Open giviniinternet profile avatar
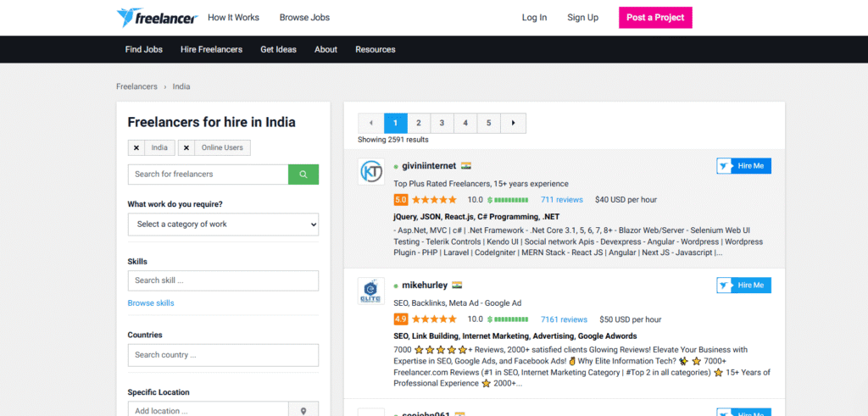Image resolution: width=868 pixels, height=416 pixels. (x=372, y=172)
